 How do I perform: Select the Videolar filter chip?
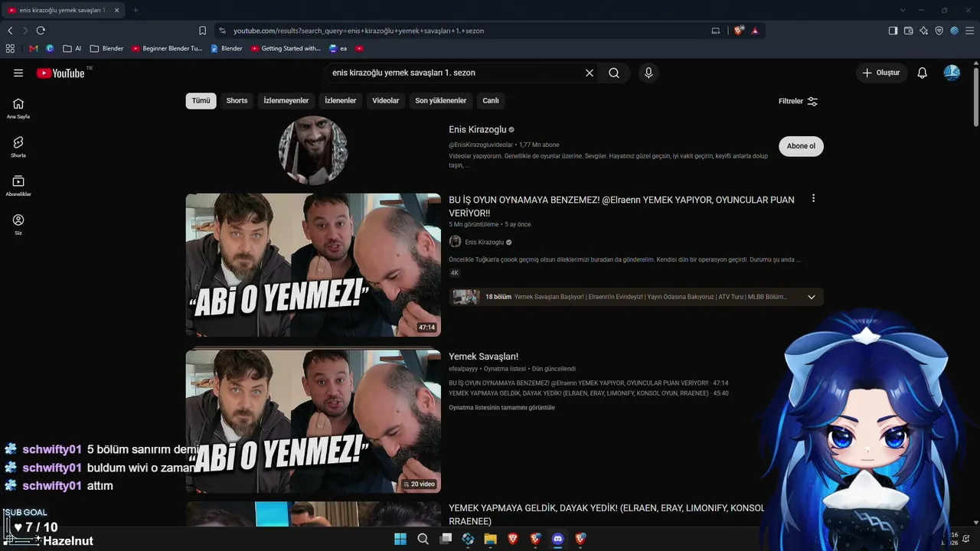click(386, 101)
